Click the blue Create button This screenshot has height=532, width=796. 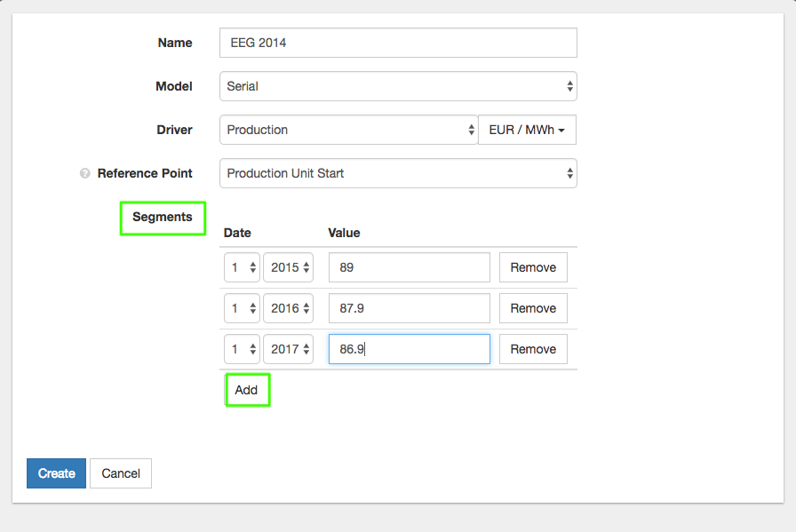[56, 473]
